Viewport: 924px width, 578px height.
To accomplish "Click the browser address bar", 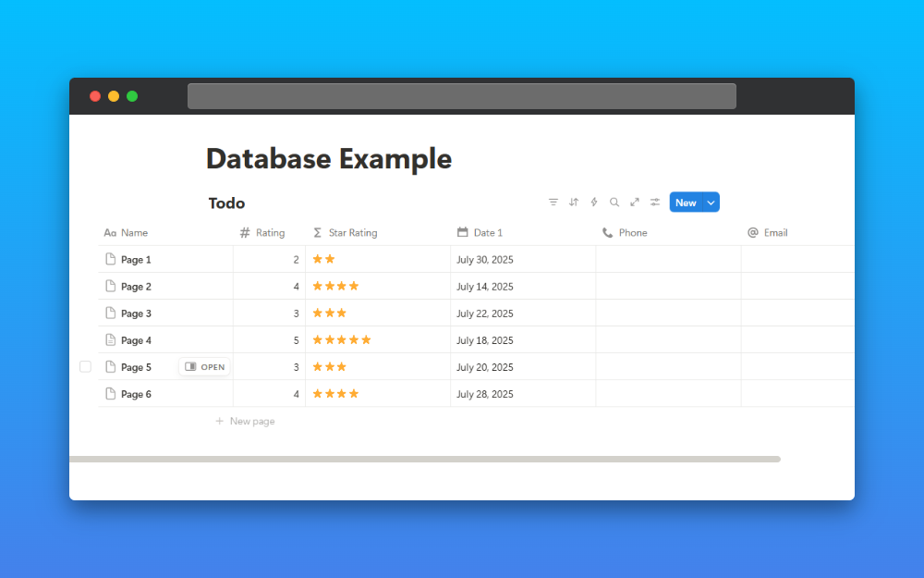I will (462, 96).
